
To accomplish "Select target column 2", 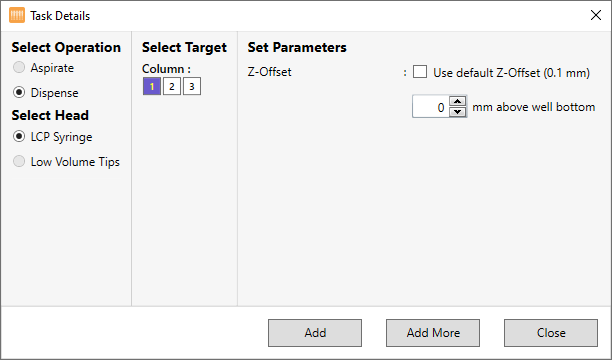I will (172, 86).
